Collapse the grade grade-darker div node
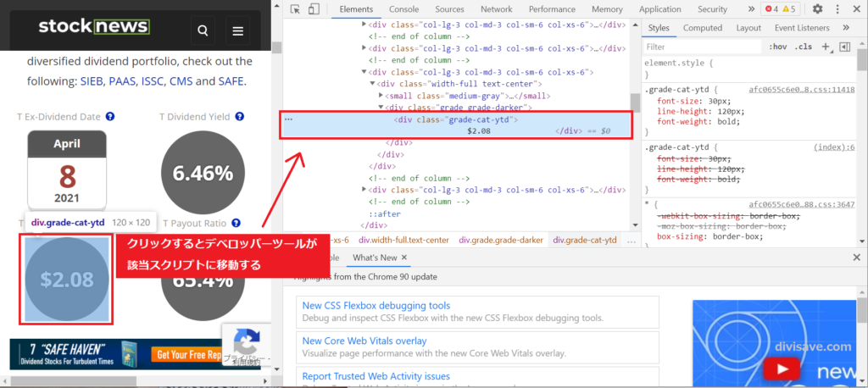Screen dimensions: 868x388 381,108
